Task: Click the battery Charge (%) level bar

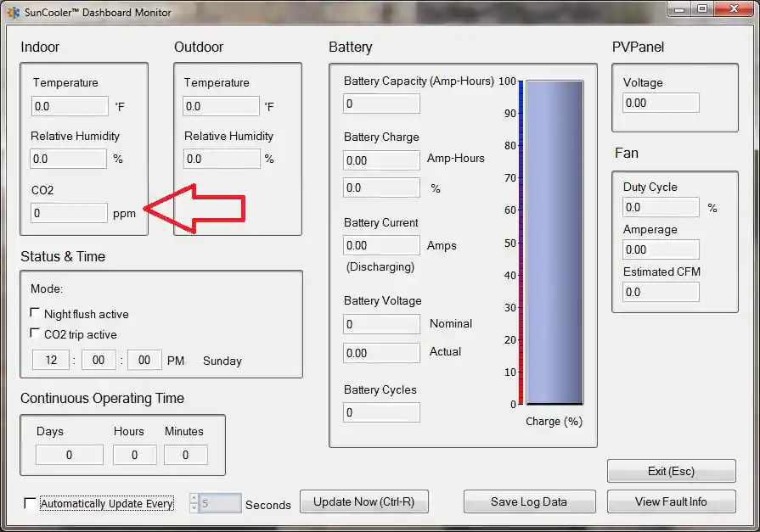Action: pos(555,243)
